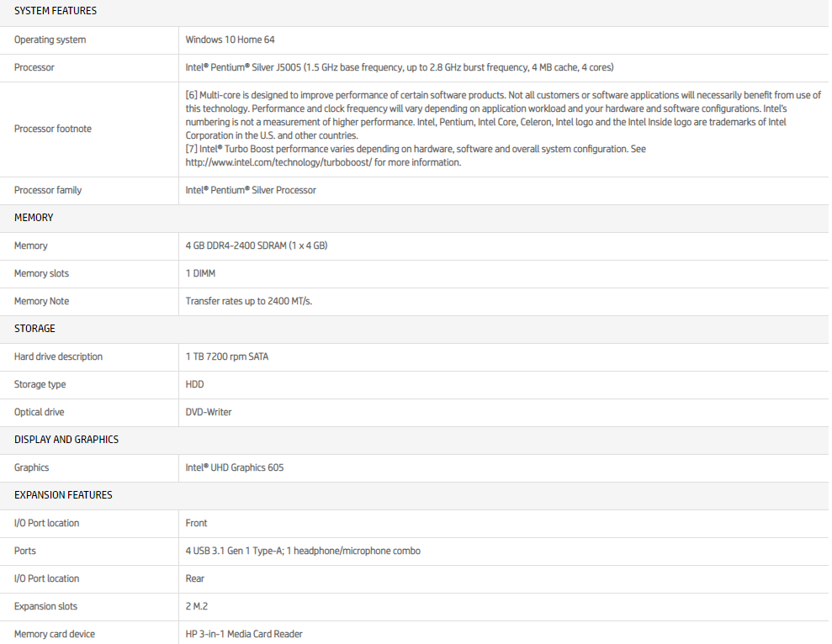832x644 pixels.
Task: Click the Intel UHD Graphics 605 value
Action: 234,467
